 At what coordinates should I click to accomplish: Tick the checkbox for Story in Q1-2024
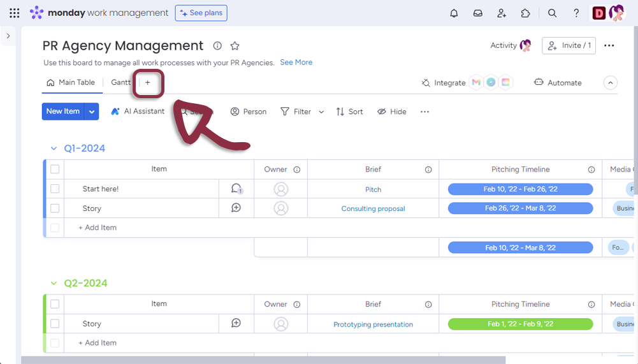(x=55, y=208)
